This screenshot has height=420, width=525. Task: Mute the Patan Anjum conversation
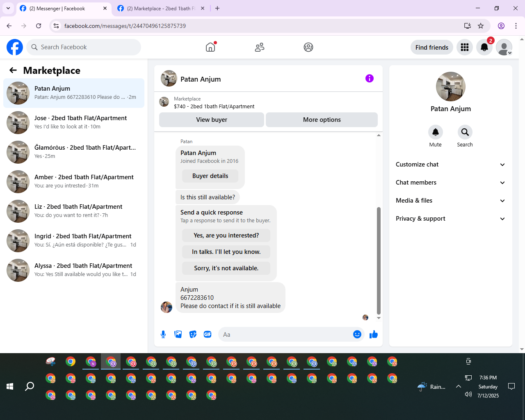(436, 132)
